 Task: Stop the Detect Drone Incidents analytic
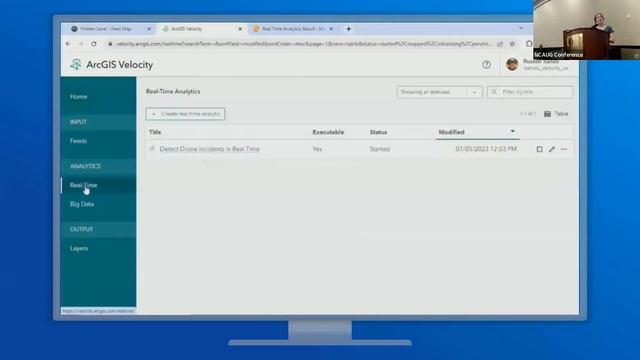(x=539, y=149)
